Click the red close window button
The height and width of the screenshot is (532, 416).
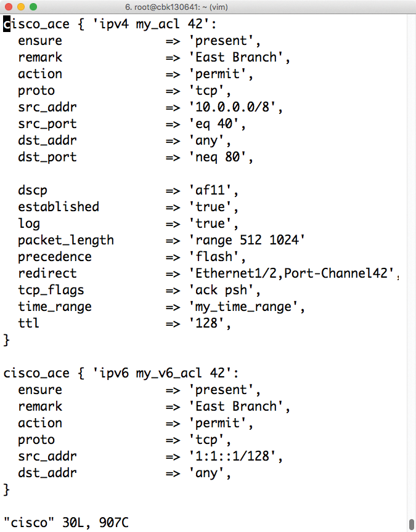[8, 7]
